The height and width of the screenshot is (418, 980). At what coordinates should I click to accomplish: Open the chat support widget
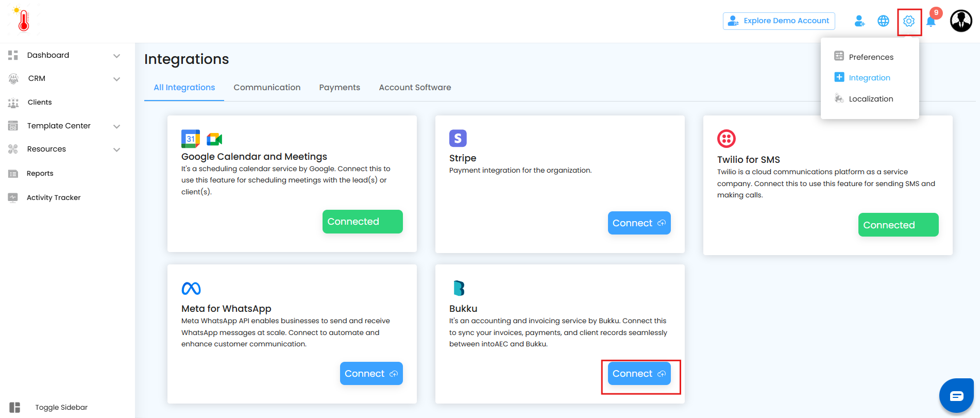[956, 396]
